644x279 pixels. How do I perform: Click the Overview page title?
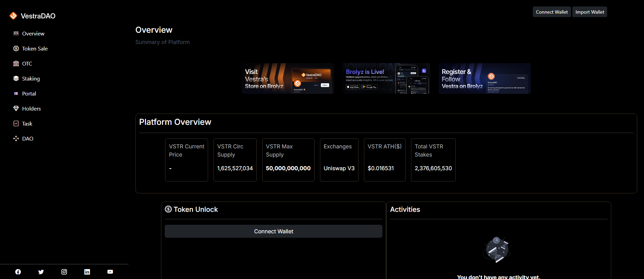[154, 30]
